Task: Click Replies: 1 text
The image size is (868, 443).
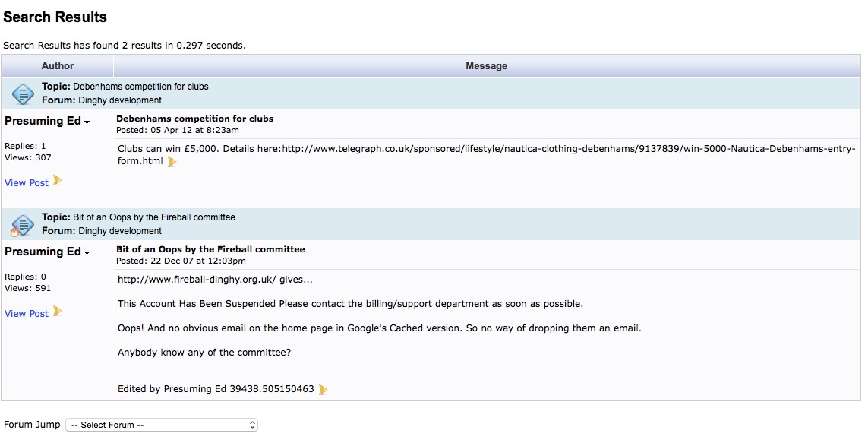Action: (x=26, y=146)
